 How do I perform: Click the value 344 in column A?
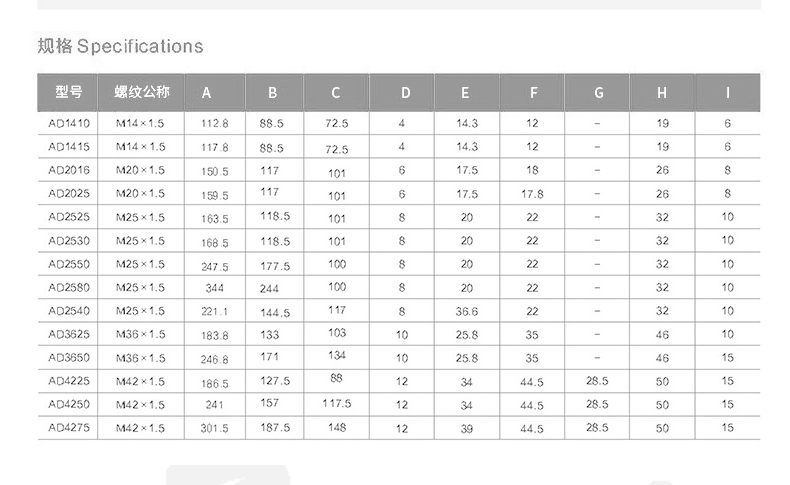[x=215, y=288]
